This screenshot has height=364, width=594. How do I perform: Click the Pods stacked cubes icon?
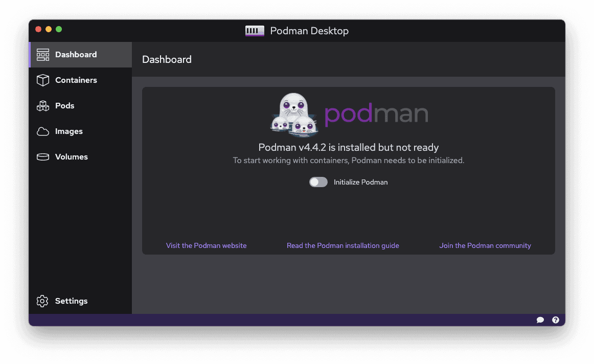click(x=43, y=106)
